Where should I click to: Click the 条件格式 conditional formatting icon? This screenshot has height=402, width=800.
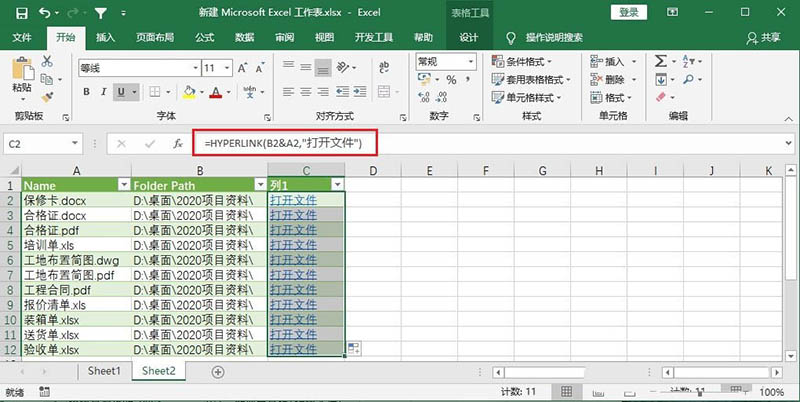tap(497, 62)
